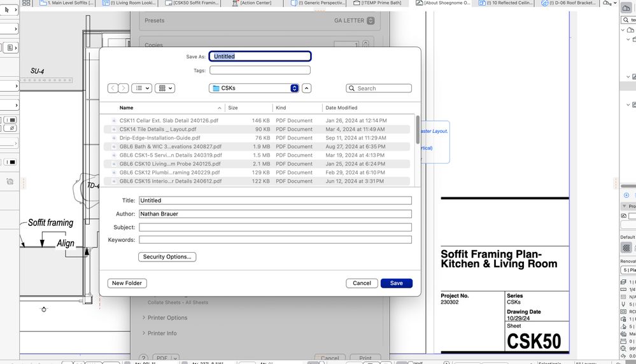Image resolution: width=636 pixels, height=364 pixels.
Task: Collapse the second navigator tree node
Action: [628, 39]
